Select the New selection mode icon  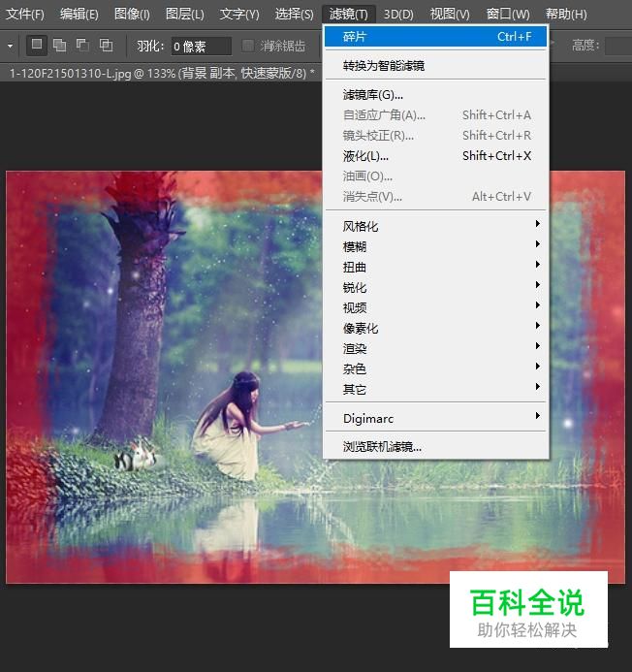pyautogui.click(x=37, y=45)
